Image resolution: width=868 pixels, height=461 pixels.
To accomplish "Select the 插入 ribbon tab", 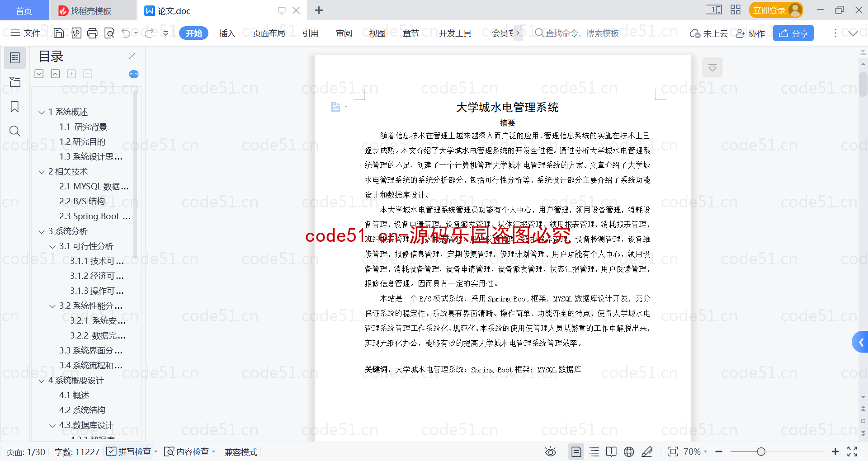I will [227, 33].
